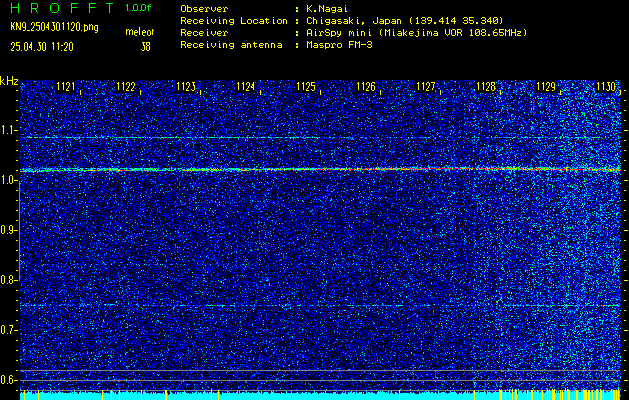Click the 0.7 kHz axis label
629x400 pixels.
click(8, 330)
